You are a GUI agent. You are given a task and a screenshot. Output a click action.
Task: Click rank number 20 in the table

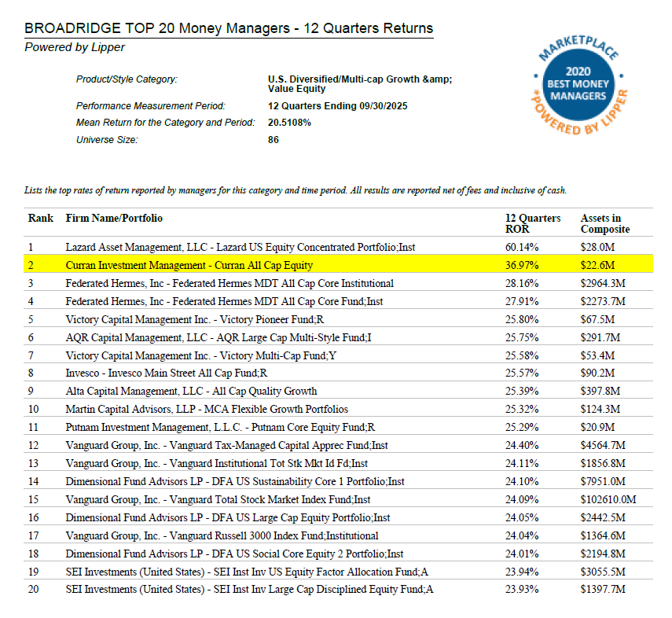(34, 589)
